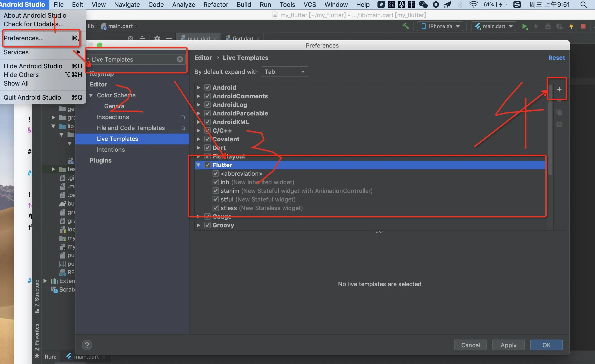Click the red Stop square icon
Screen dimensions: 595x364
[583, 26]
